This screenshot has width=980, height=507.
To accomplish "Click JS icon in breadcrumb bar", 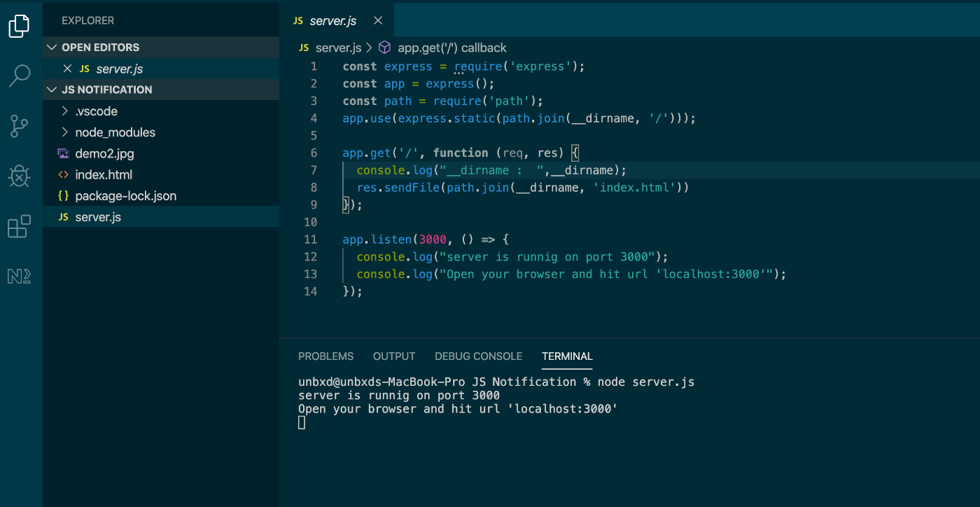I will (304, 48).
